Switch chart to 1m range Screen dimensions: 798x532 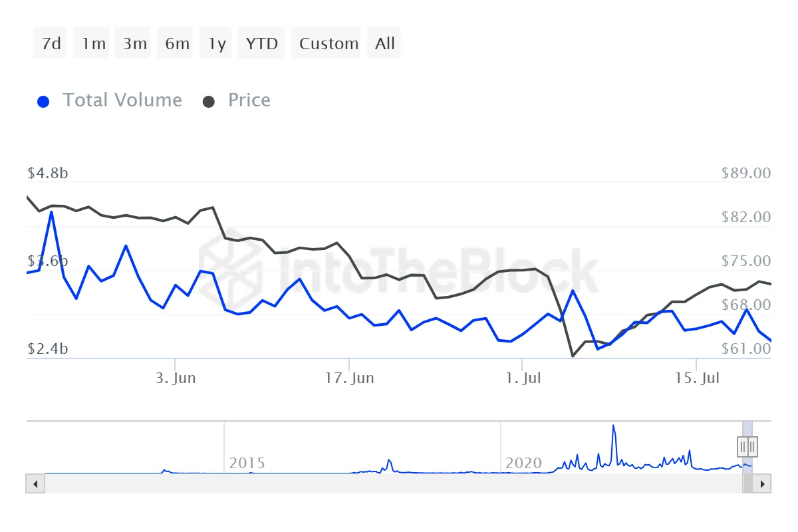point(94,44)
